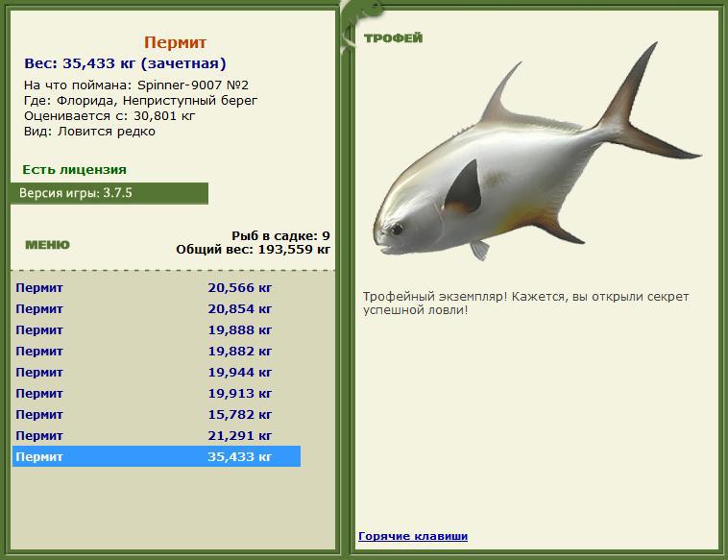Open the МЕНЮ button
The width and height of the screenshot is (728, 560).
pyautogui.click(x=47, y=245)
